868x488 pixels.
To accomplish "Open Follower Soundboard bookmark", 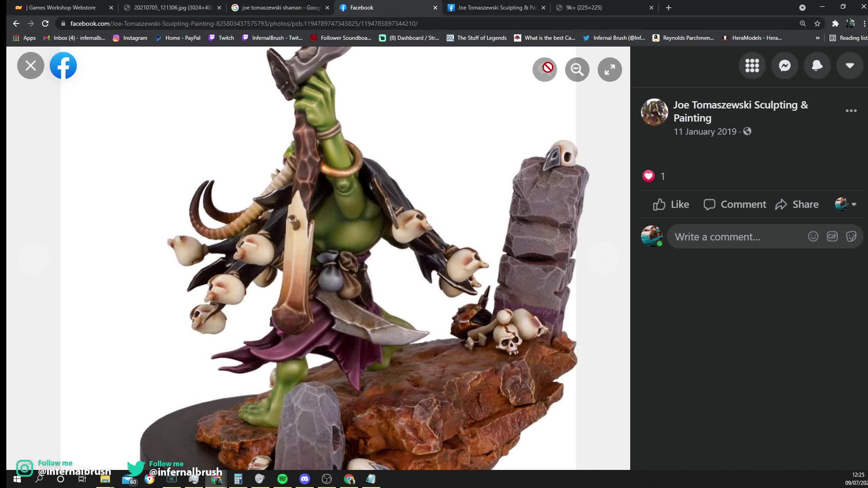I will [341, 38].
